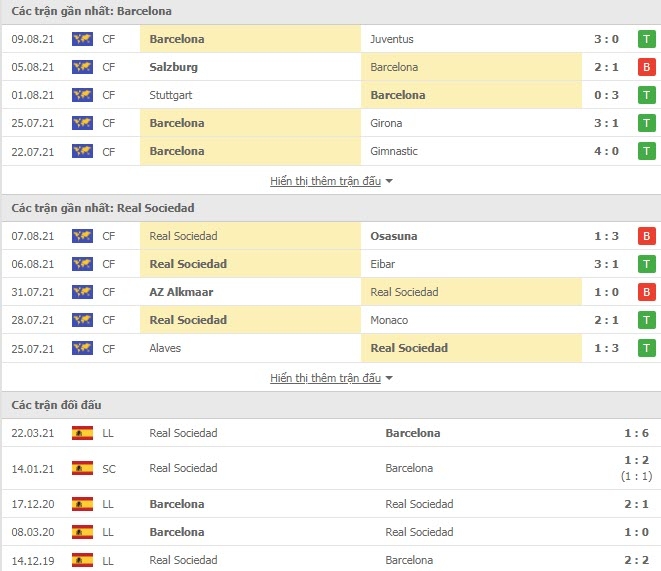This screenshot has height=571, width=661.
Task: Expand more Barcelona matches via 'Hiển thị thêm trận đấu'
Action: pos(325,181)
